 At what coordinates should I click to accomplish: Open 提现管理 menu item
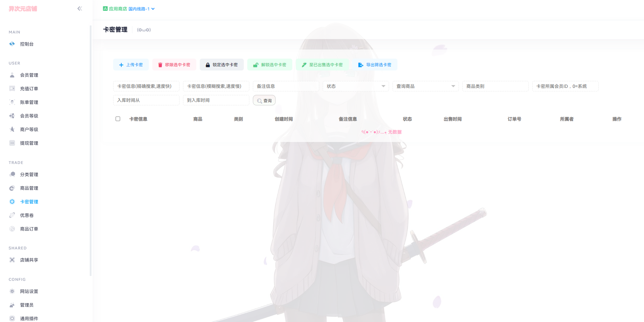pyautogui.click(x=29, y=143)
